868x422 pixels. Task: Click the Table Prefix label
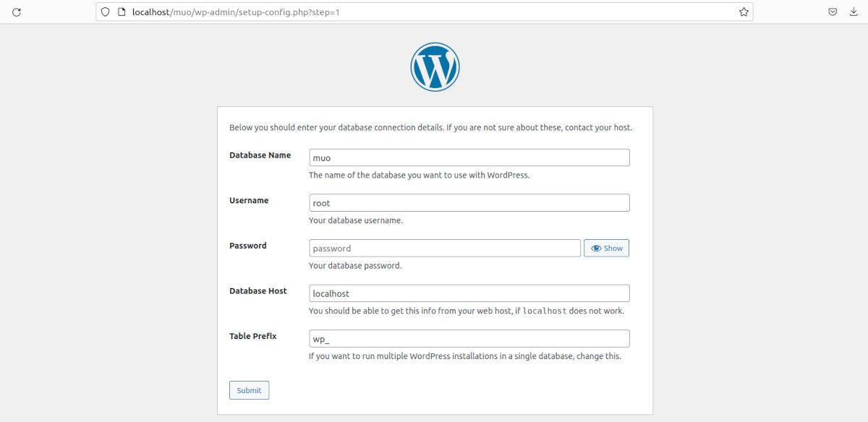point(252,336)
